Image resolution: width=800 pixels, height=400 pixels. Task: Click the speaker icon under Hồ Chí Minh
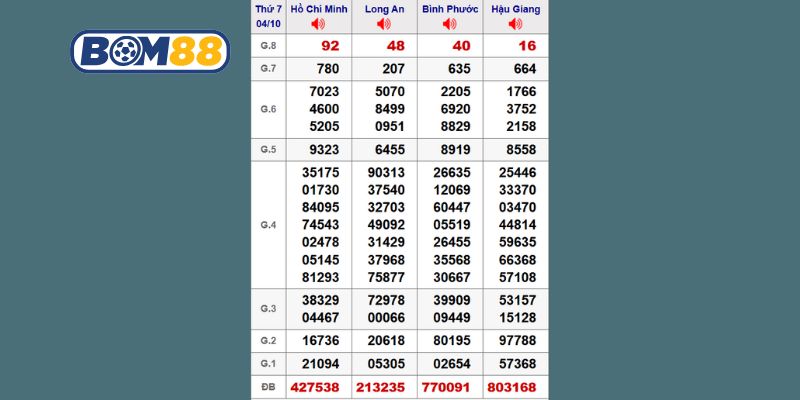tap(318, 23)
